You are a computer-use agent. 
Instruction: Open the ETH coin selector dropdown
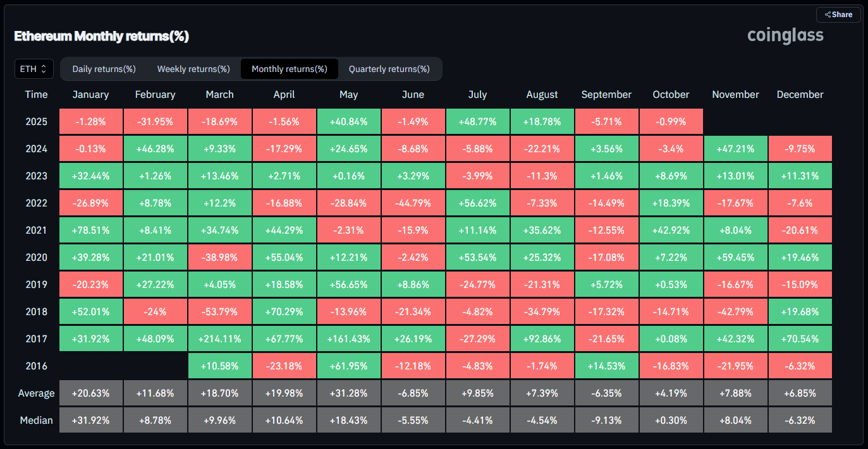click(x=34, y=69)
